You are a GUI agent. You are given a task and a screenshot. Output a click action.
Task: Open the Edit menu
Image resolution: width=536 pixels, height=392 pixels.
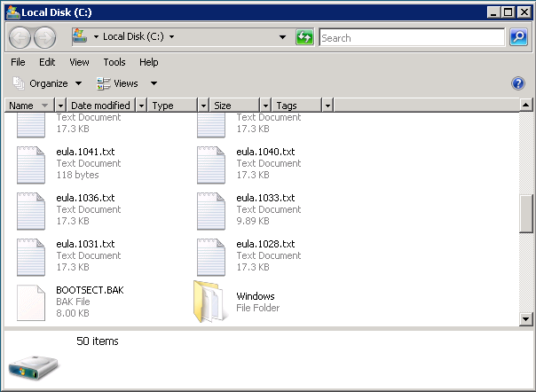tap(47, 62)
